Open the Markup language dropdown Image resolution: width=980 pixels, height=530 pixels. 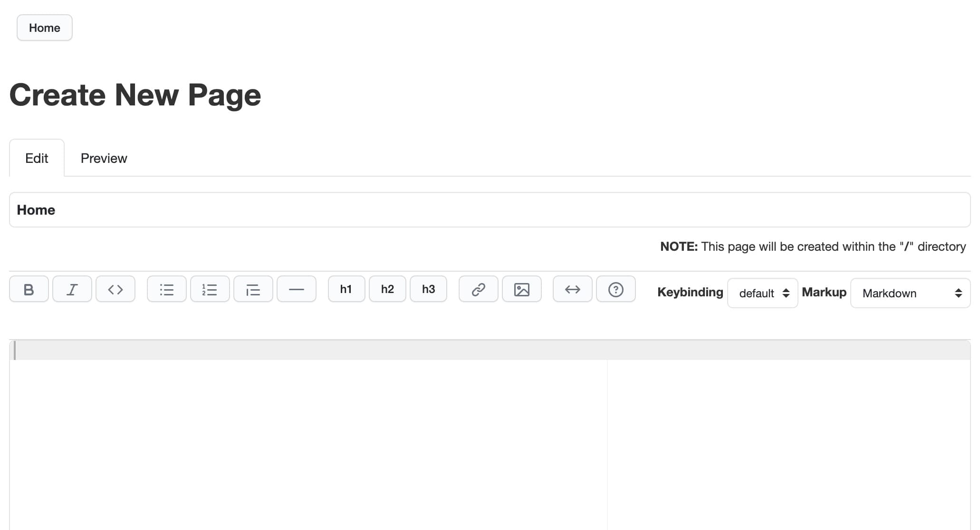909,293
